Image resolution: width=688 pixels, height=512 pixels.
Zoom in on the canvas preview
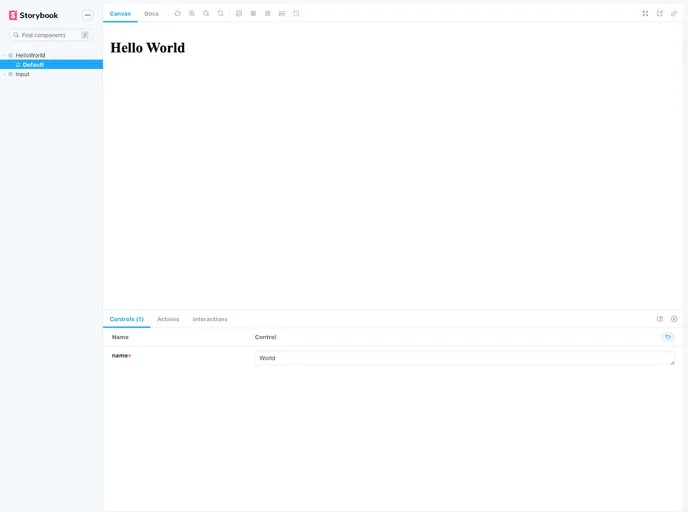192,13
